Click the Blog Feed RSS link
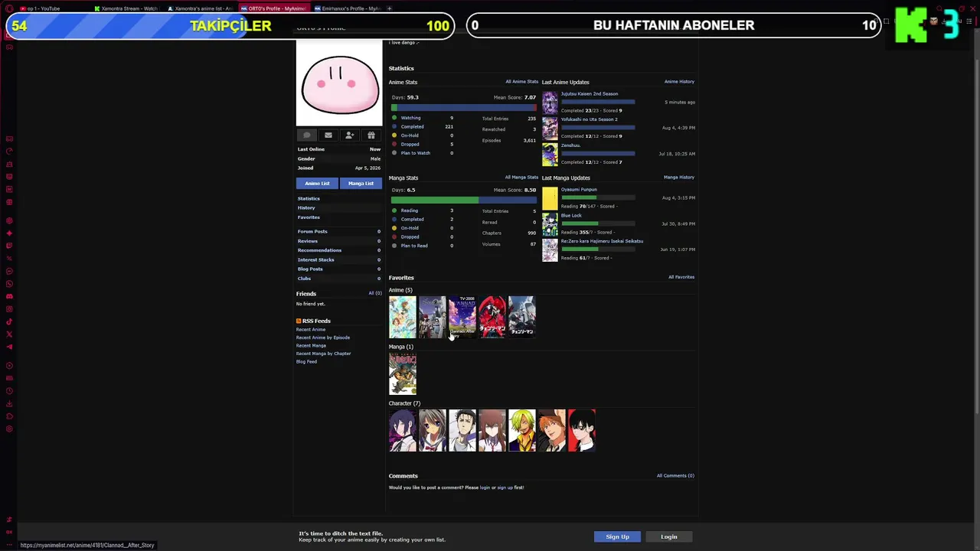 tap(306, 362)
